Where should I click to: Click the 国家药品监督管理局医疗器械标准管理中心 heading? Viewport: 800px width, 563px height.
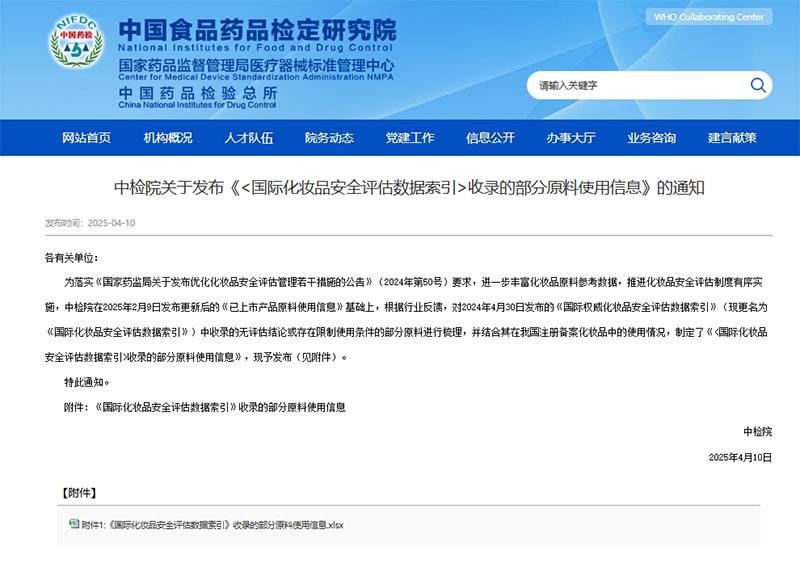click(x=256, y=65)
